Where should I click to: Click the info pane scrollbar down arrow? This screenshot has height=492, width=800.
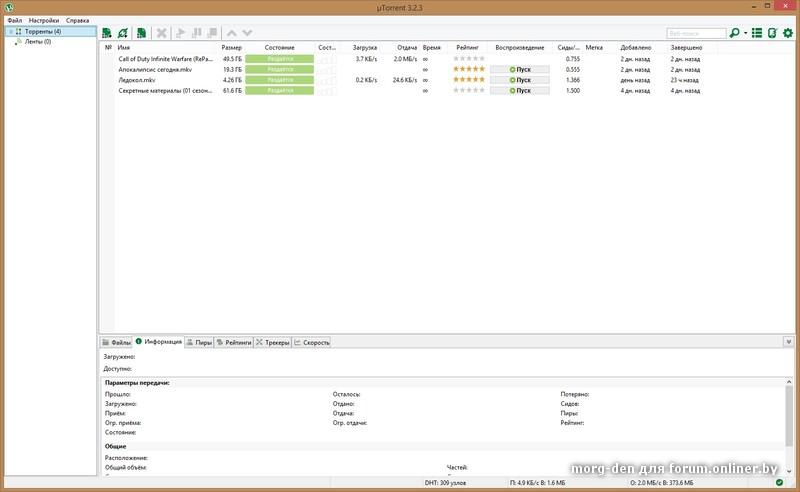tap(789, 471)
